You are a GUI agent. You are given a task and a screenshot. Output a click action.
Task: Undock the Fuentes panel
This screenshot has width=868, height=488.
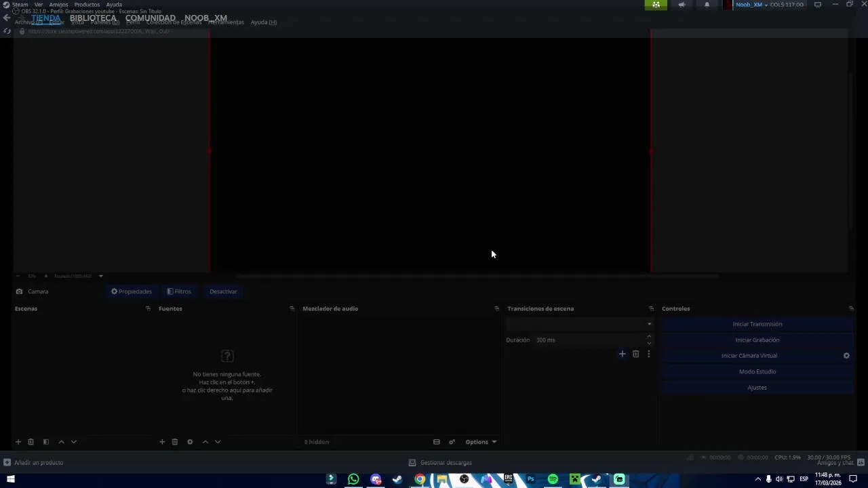coord(292,308)
